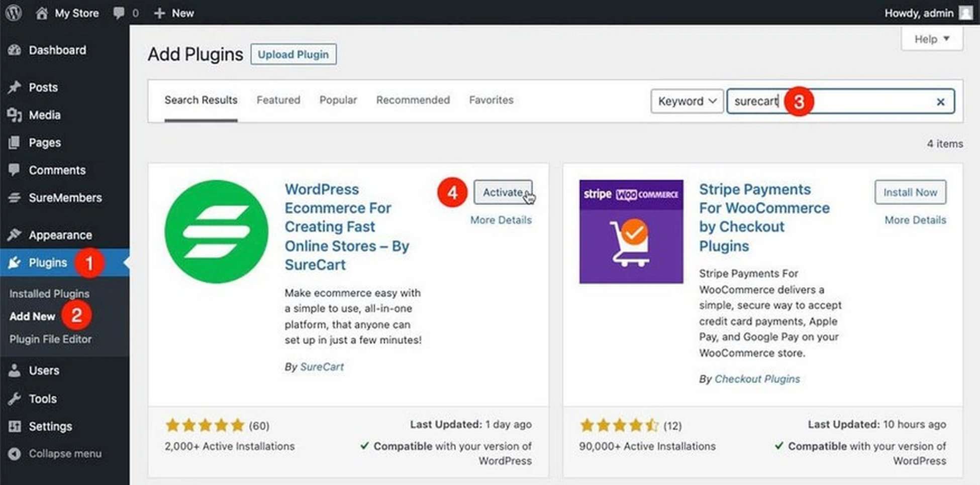Click the Appearance paintbrush icon
Screen dimensions: 980x485
point(15,235)
